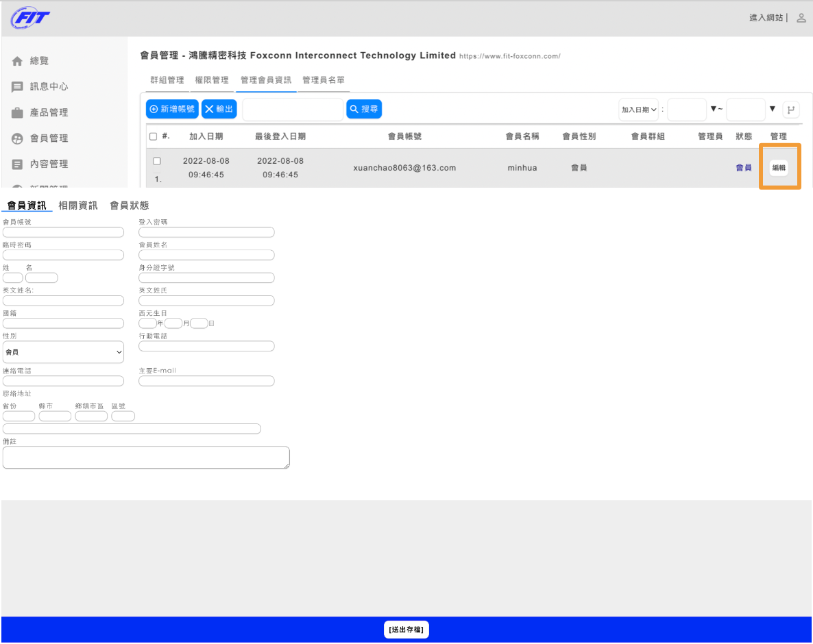Open 內容管理 in the sidebar
Screen dimensions: 813x644
click(x=49, y=164)
